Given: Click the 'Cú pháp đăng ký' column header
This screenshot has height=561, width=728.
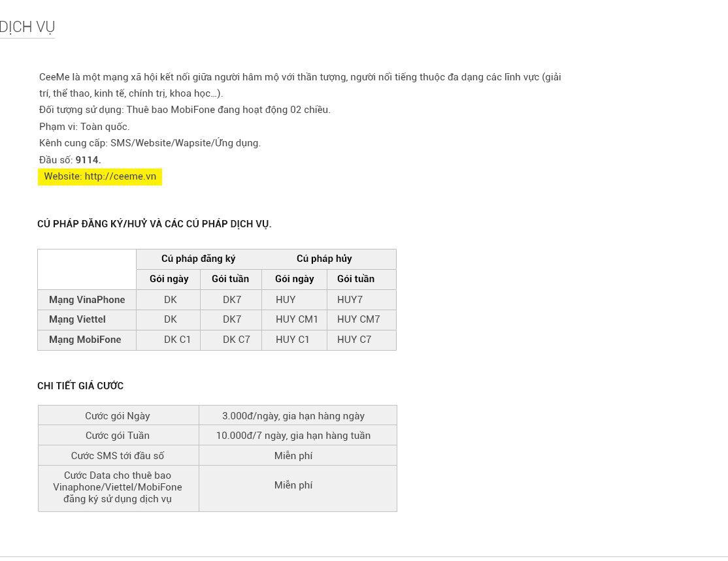Looking at the screenshot, I should (198, 259).
